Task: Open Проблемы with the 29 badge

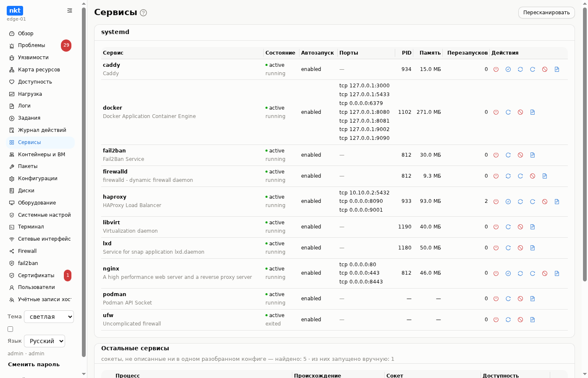Action: 40,45
